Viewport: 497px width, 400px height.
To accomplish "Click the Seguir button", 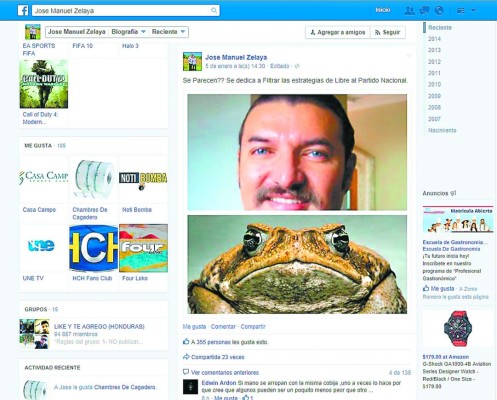I will [388, 32].
